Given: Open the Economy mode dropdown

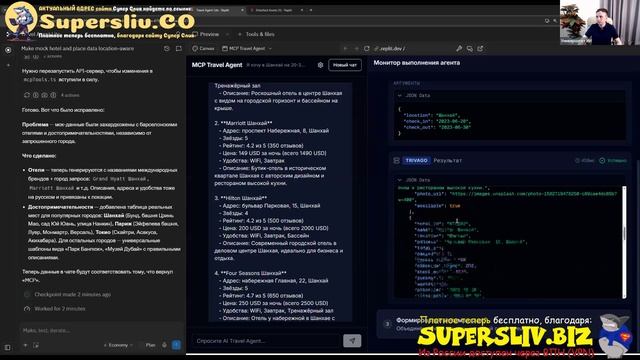Looking at the screenshot, I should click(118, 345).
